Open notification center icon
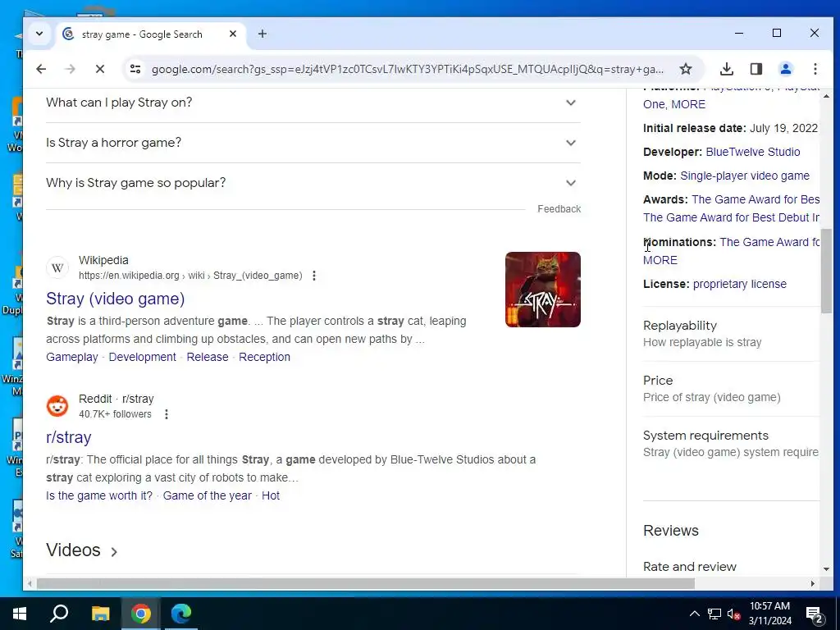The image size is (840, 630). pyautogui.click(x=815, y=614)
